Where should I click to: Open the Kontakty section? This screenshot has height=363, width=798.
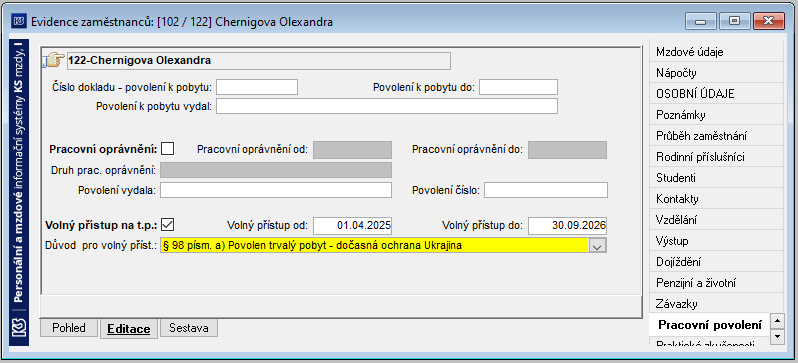pyautogui.click(x=716, y=199)
